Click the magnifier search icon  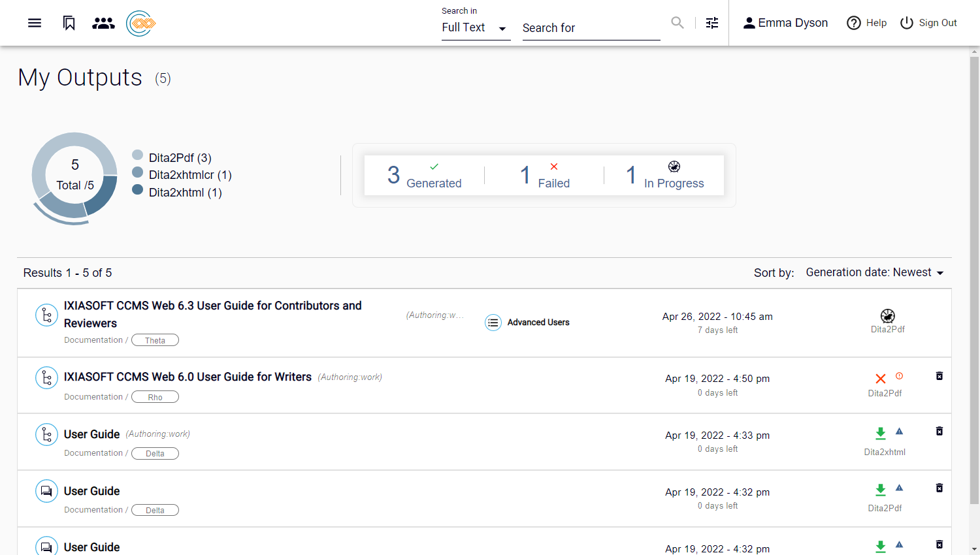point(678,23)
